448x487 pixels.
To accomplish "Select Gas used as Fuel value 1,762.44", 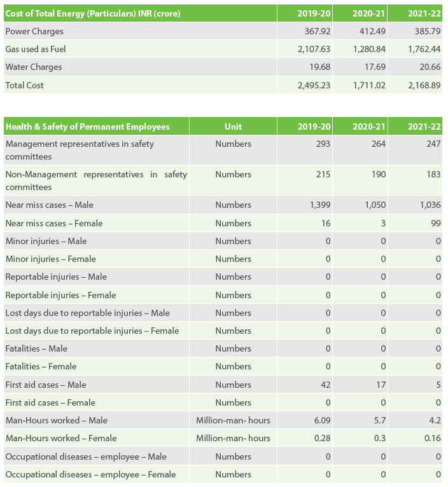I will coord(424,49).
